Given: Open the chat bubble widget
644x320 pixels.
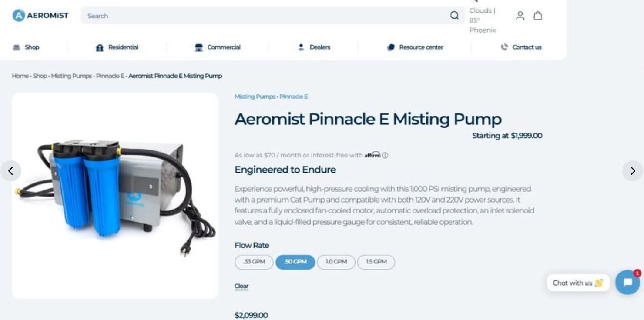Looking at the screenshot, I should coord(627,283).
